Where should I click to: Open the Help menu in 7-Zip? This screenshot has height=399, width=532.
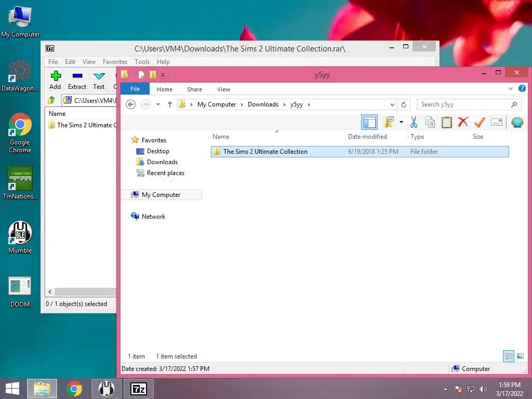163,62
